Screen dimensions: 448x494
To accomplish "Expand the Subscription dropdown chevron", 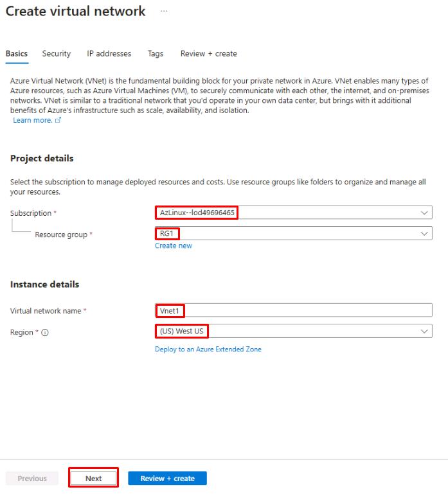I will tap(424, 213).
